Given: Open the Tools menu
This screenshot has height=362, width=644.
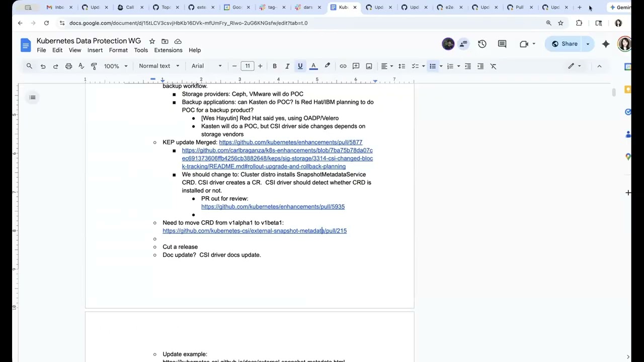Looking at the screenshot, I should (x=141, y=50).
